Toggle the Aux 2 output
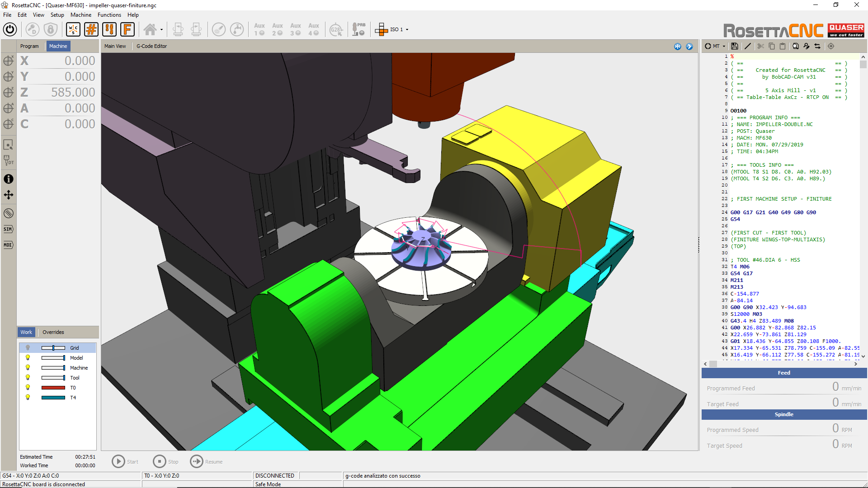This screenshot has width=868, height=488. [278, 29]
